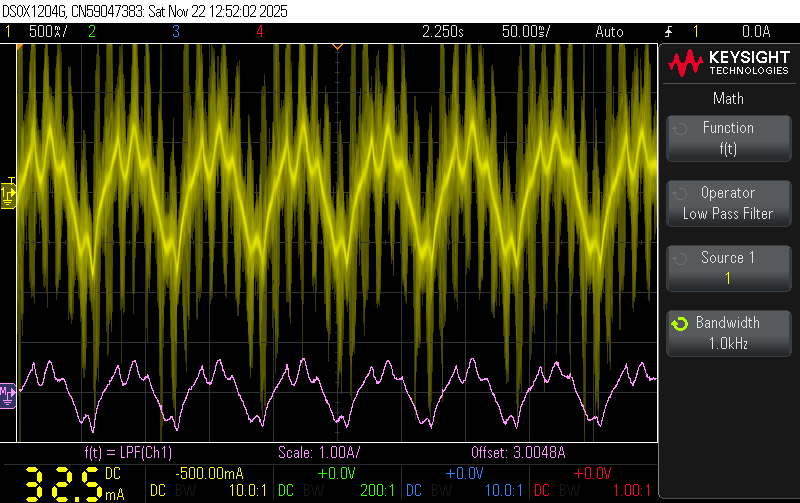
Task: Click the green knob icon on Bandwidth
Action: 680,323
